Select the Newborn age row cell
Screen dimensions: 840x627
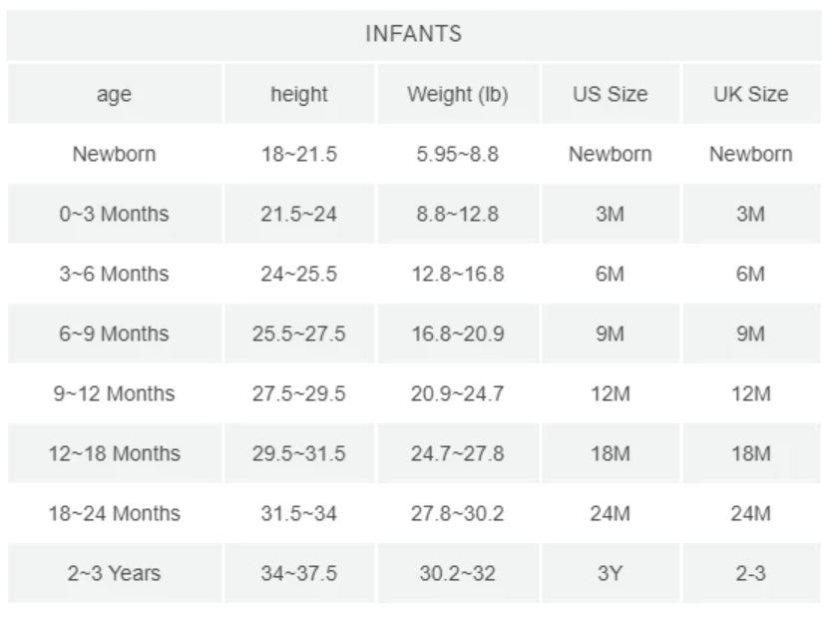tap(114, 155)
